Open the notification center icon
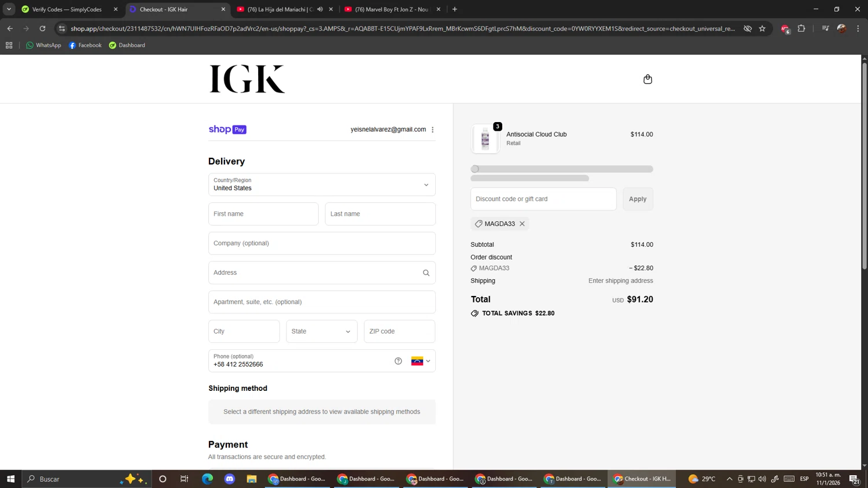868x488 pixels. point(854,479)
